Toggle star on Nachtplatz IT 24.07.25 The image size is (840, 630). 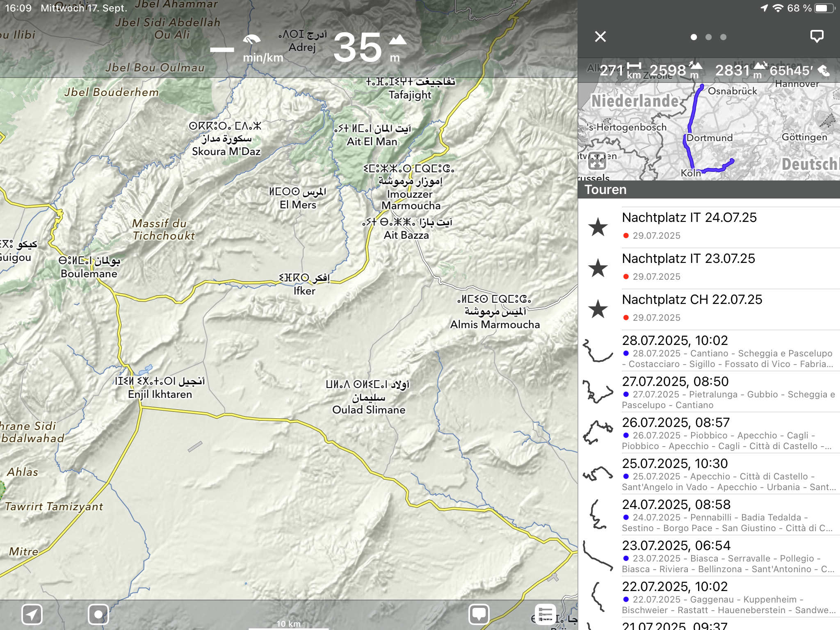pyautogui.click(x=598, y=227)
